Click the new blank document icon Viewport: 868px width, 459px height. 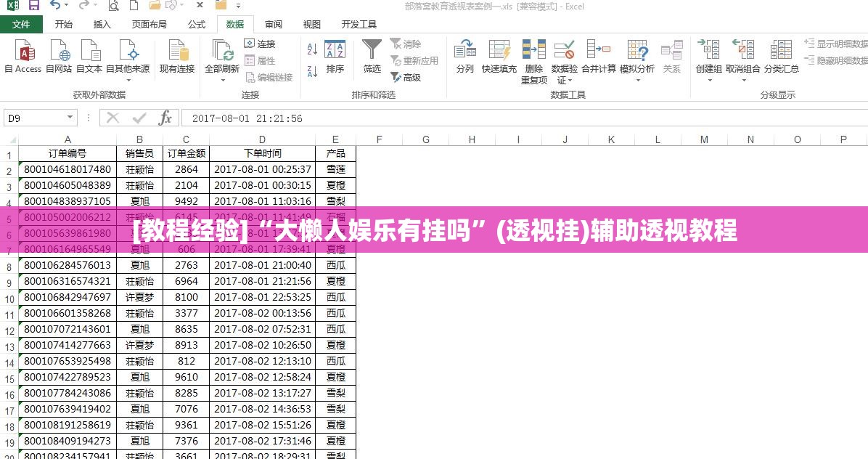(x=134, y=6)
